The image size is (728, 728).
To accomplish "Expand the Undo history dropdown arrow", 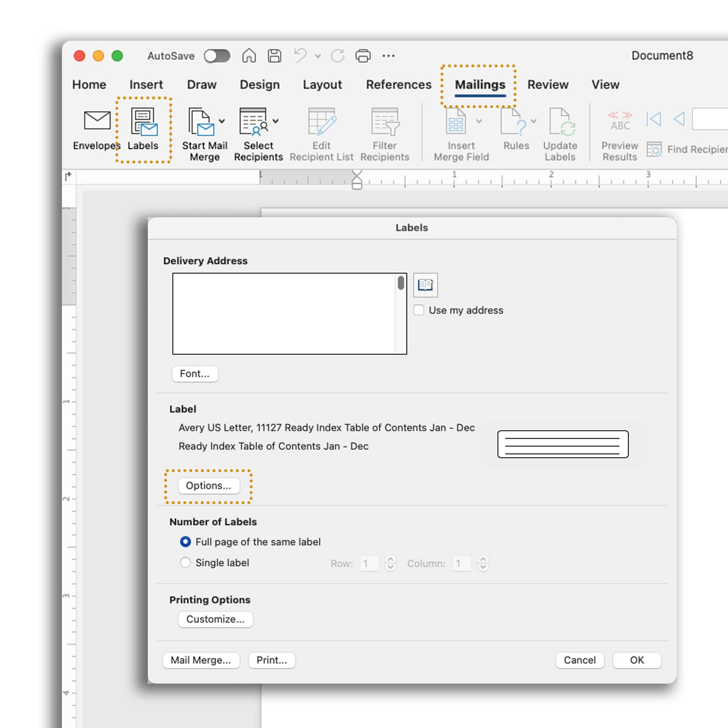I will pos(318,56).
